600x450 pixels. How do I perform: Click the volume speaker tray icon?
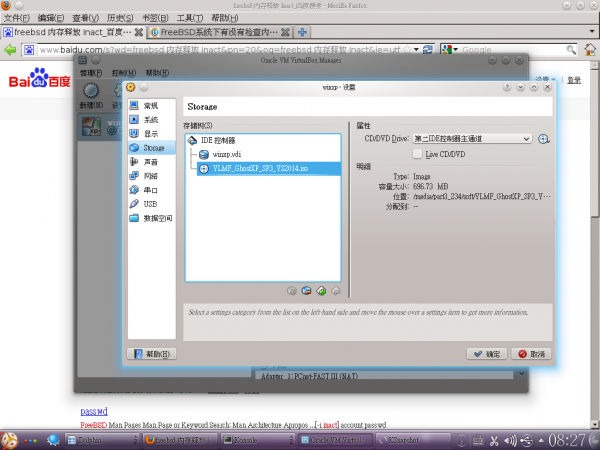[x=510, y=440]
